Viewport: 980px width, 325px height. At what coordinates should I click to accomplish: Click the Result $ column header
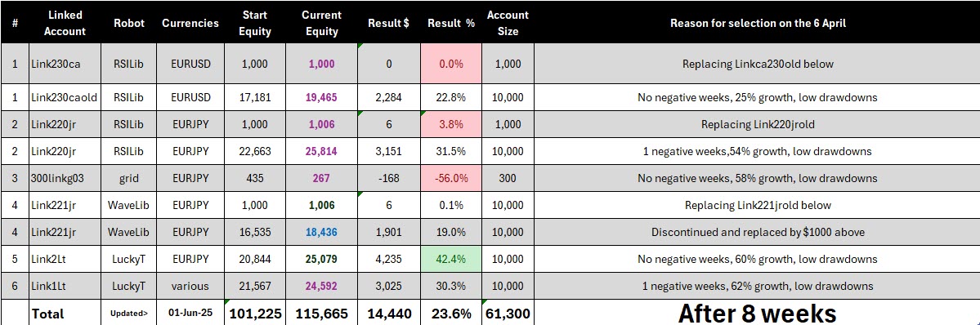(x=388, y=23)
